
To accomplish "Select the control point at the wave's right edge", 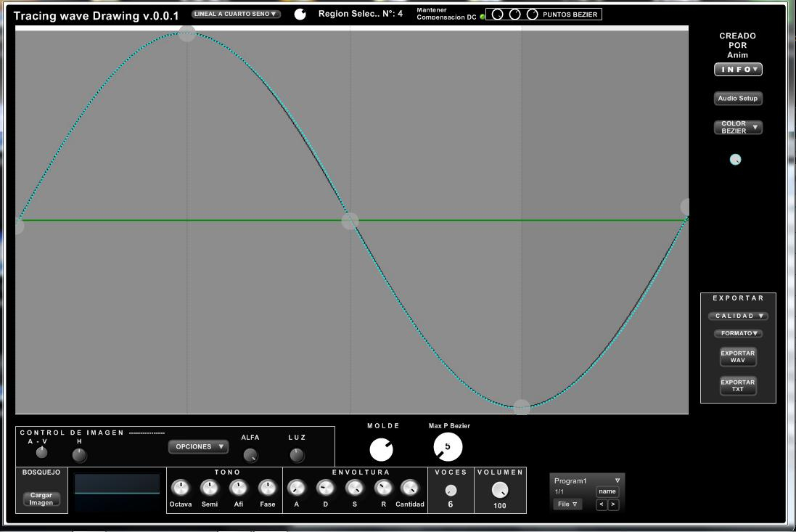I will tap(685, 207).
